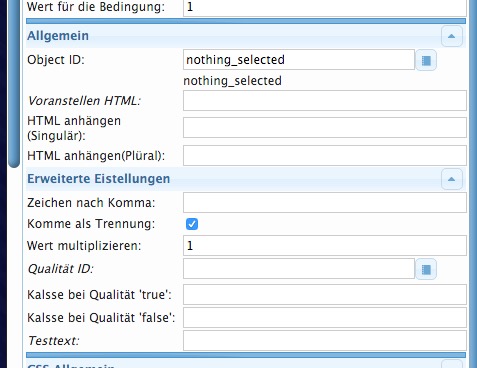Click the vertical scrollbar thumb on left
477x368 pixels.
tap(14, 83)
